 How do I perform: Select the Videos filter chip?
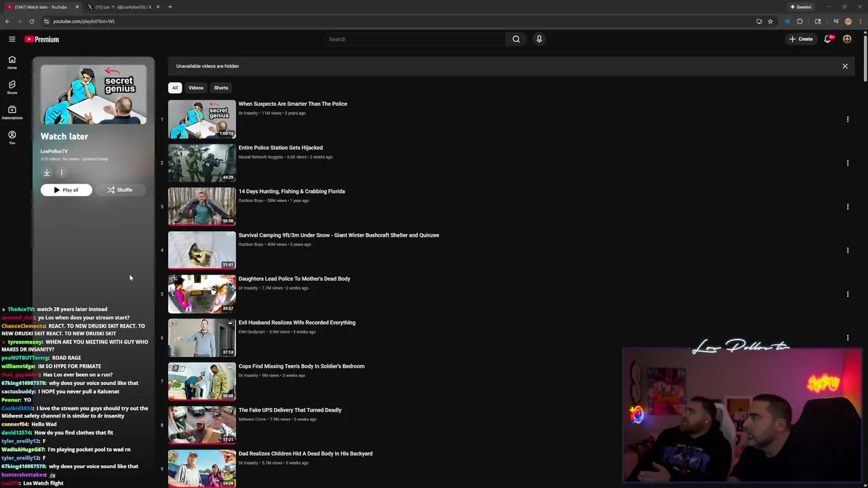click(196, 87)
